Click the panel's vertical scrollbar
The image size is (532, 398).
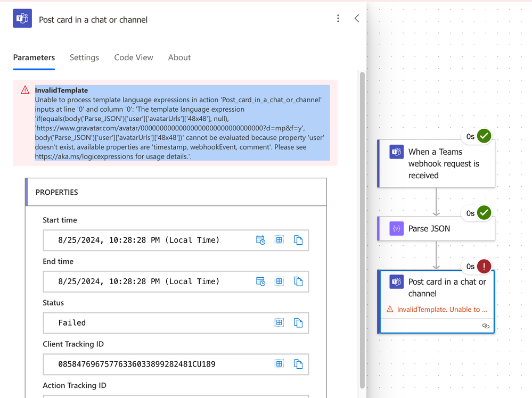point(362,230)
